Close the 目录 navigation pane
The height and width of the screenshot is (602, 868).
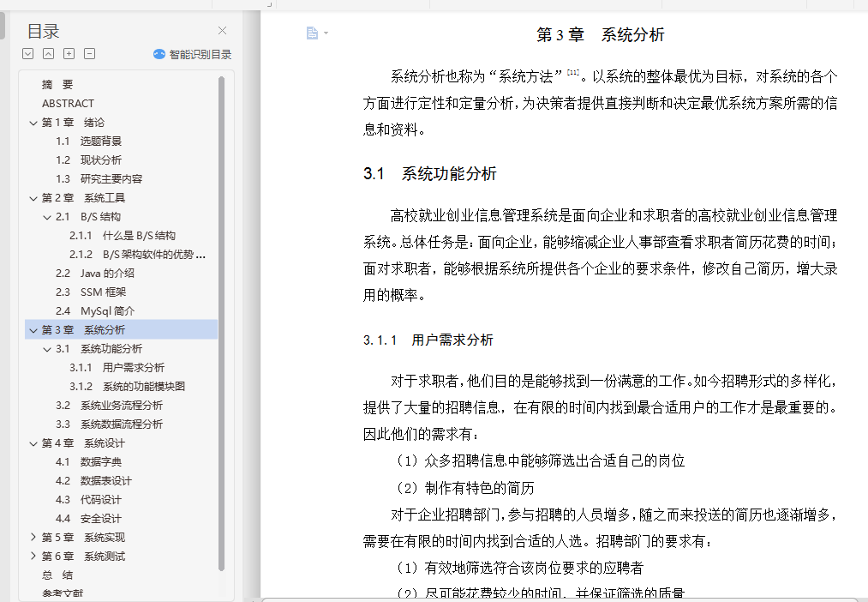point(222,31)
